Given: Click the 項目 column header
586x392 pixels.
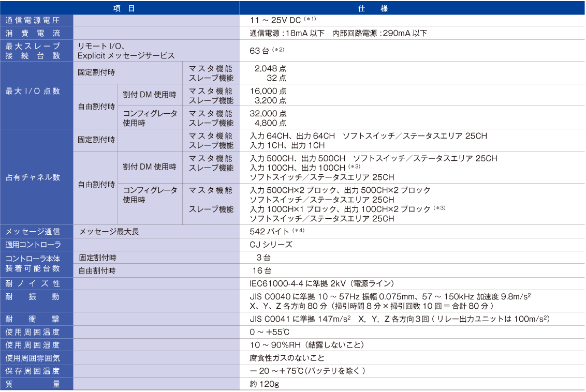Looking at the screenshot, I should click(x=120, y=8).
